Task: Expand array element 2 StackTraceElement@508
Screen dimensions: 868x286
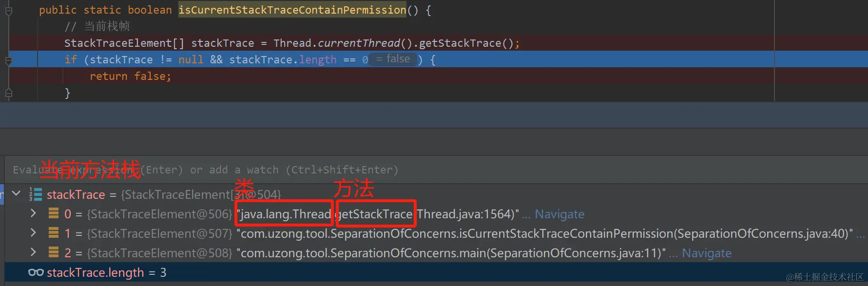Action: [x=33, y=252]
